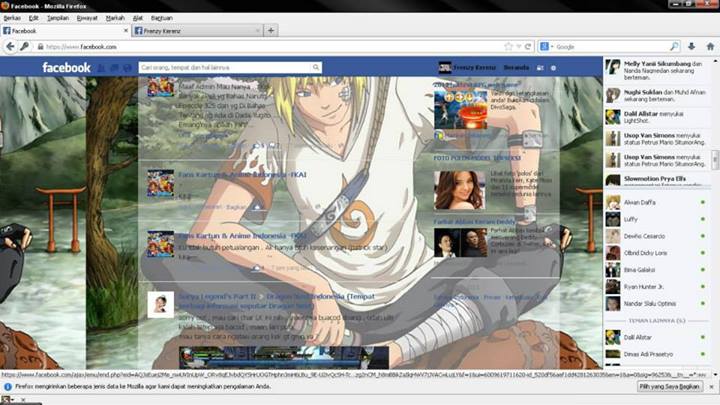Open chat with Nandar Slalu Optimis
This screenshot has width=720, height=405.
click(655, 304)
